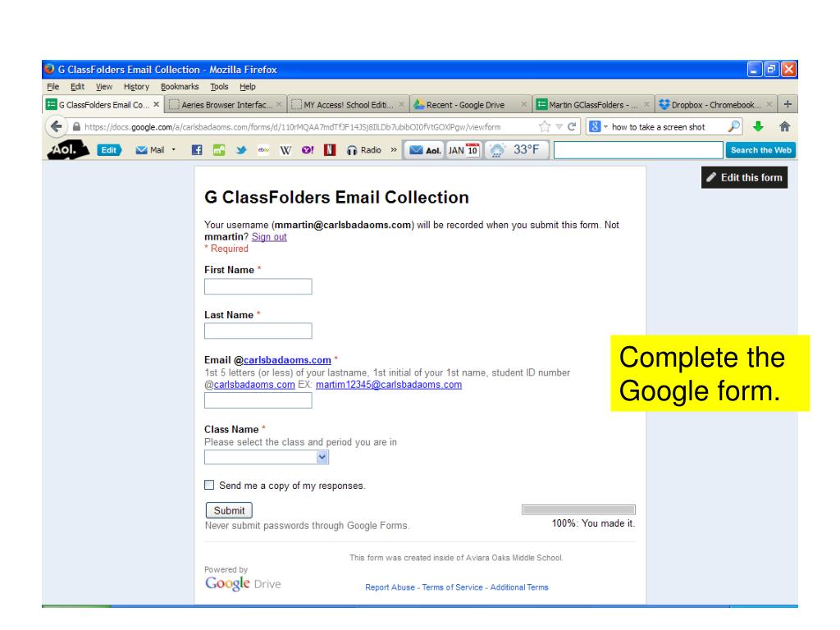The image size is (840, 630).
Task: Click the AOL logo in the toolbar
Action: (67, 151)
